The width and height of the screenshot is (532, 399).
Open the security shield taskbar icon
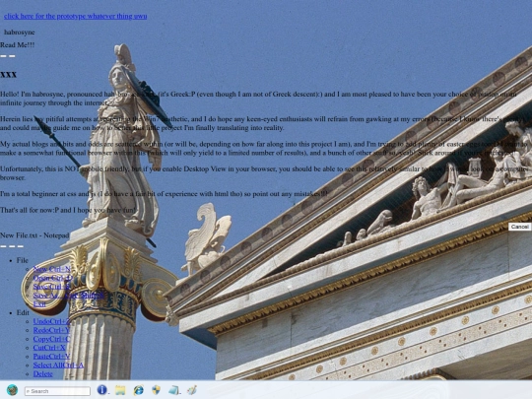coord(156,390)
